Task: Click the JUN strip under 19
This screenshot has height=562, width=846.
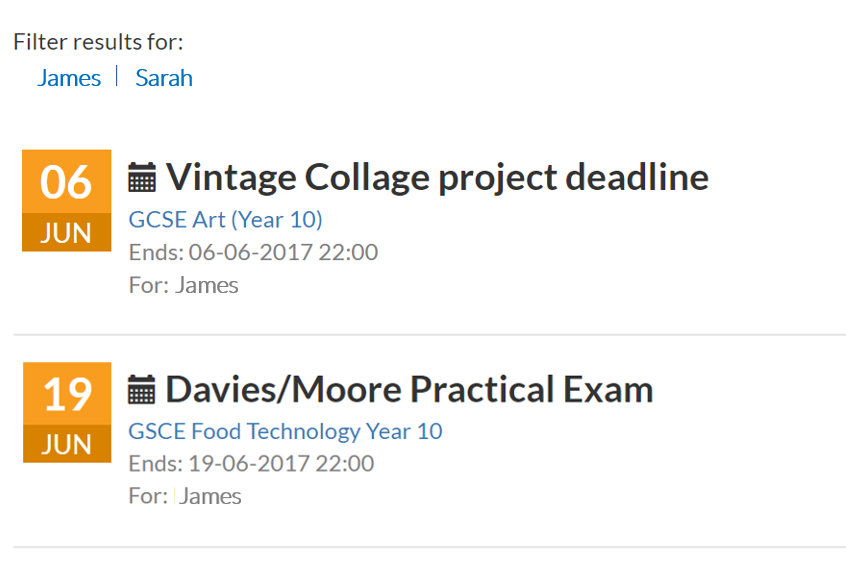Action: tap(67, 444)
